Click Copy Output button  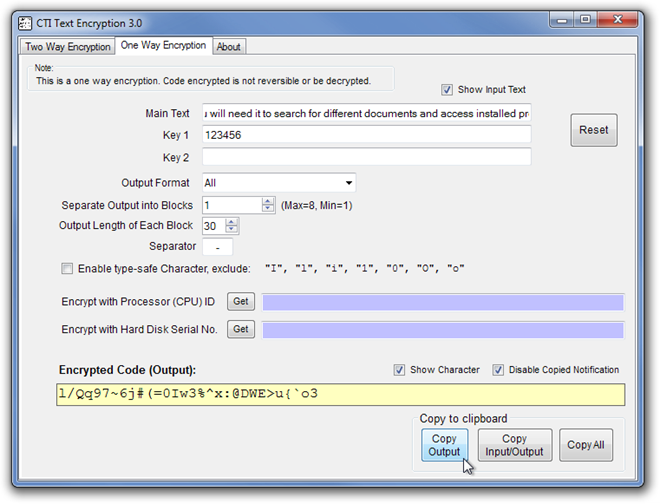tap(444, 445)
